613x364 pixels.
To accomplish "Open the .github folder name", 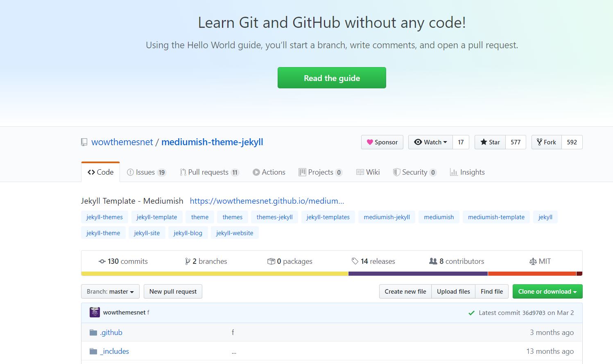I will [x=111, y=333].
